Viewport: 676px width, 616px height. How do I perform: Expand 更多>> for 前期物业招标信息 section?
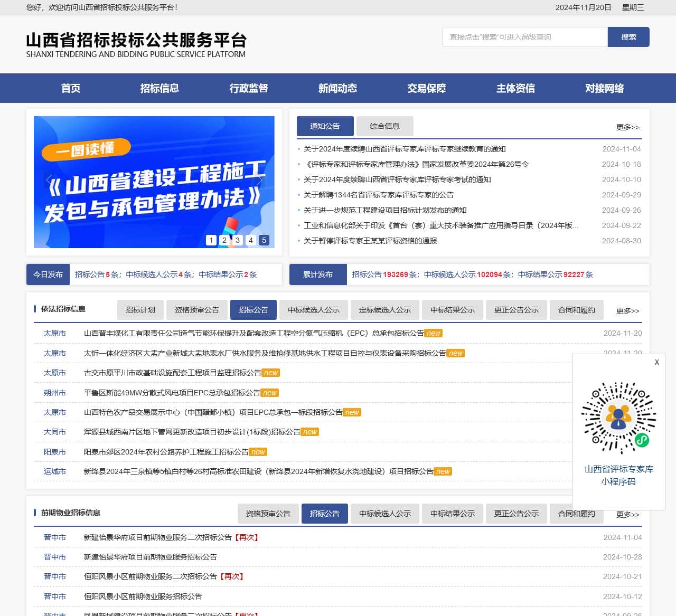pos(627,515)
